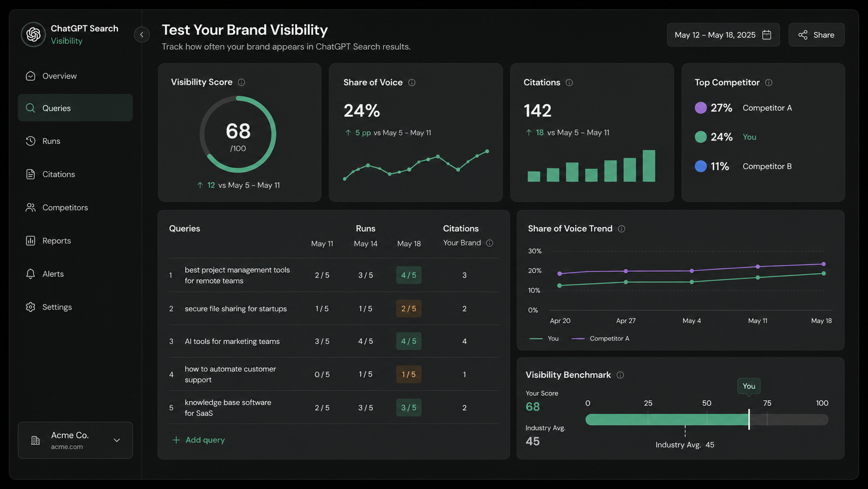
Task: Click the May 14 column header
Action: coord(365,244)
